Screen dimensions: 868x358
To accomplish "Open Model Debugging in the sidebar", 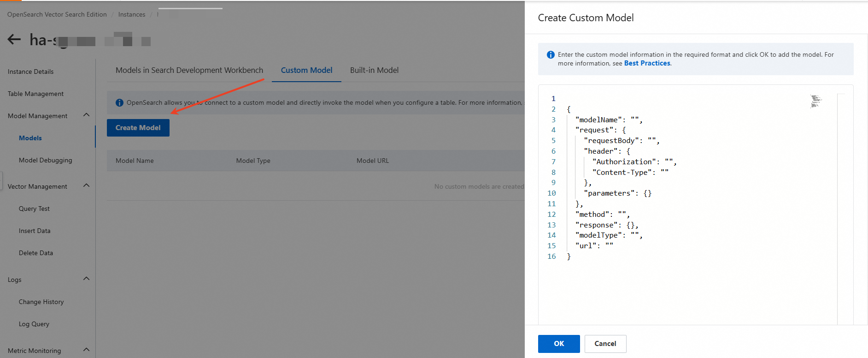I will coord(46,160).
